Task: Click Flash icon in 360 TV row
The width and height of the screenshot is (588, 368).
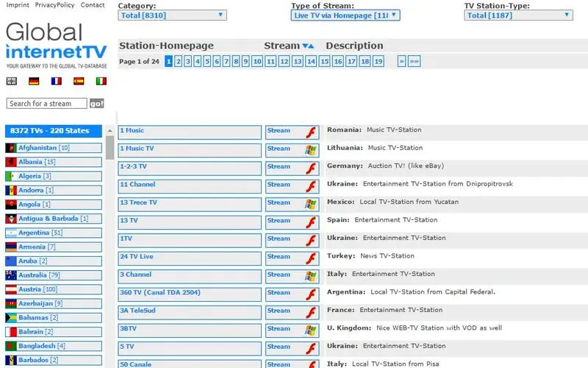Action: (310, 295)
